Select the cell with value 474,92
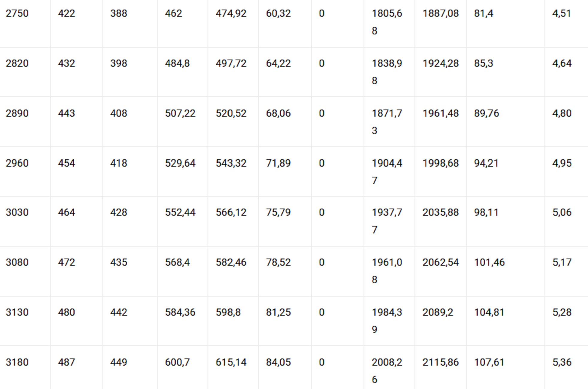This screenshot has width=588, height=389. pyautogui.click(x=231, y=13)
